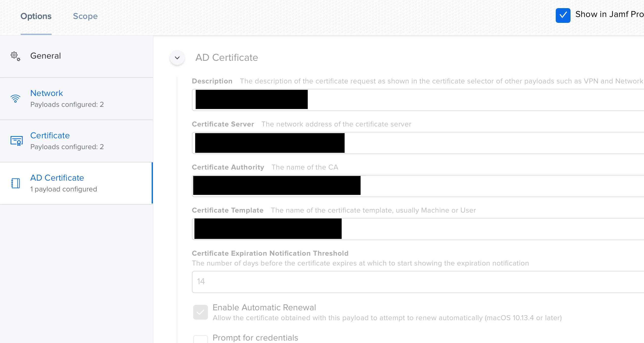Toggle the Show in Jamf Pro checkbox
Image resolution: width=644 pixels, height=343 pixels.
[563, 15]
